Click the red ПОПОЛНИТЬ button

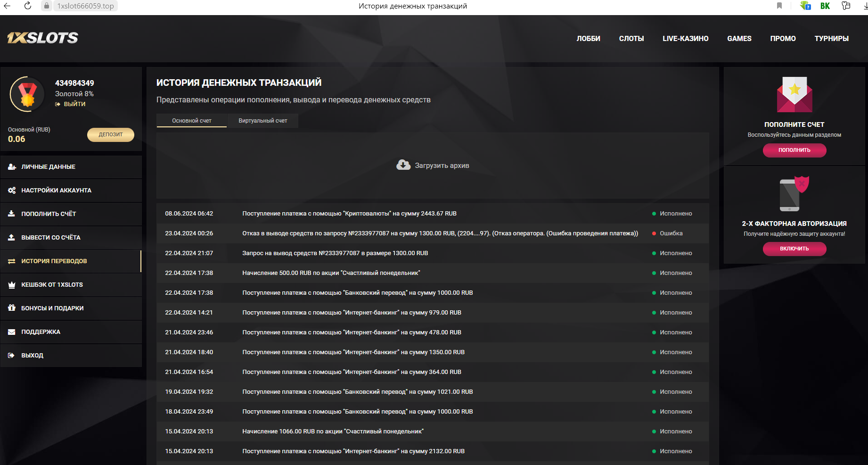click(x=794, y=150)
